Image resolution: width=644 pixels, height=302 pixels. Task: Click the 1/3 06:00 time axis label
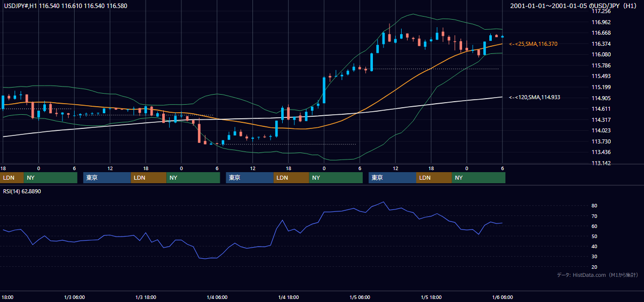pyautogui.click(x=75, y=297)
